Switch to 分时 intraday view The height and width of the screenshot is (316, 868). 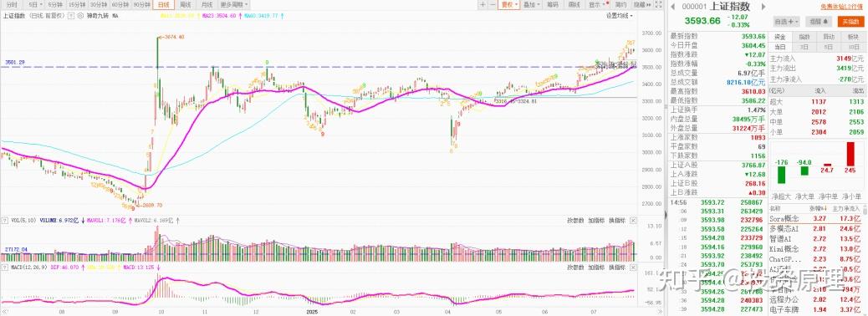pos(12,4)
